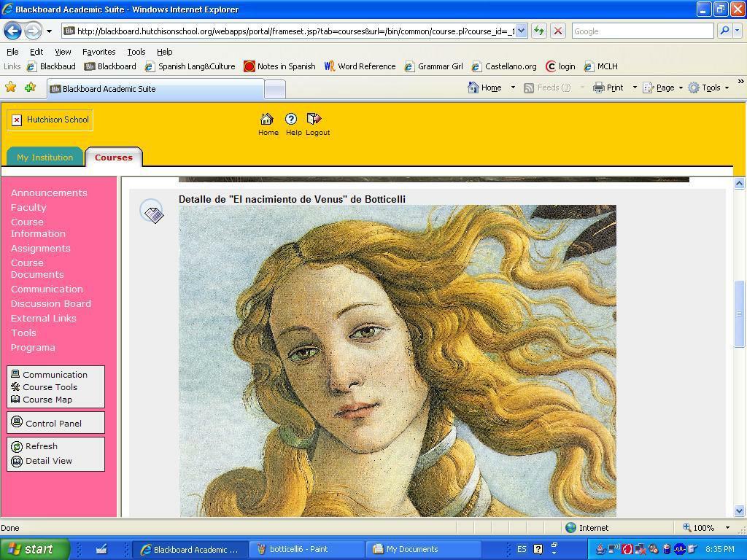Open the Help menu in menu bar
The height and width of the screenshot is (560, 747).
(x=164, y=52)
